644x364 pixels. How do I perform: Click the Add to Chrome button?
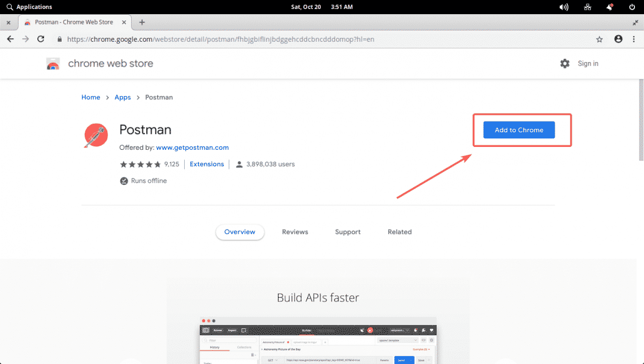click(519, 130)
